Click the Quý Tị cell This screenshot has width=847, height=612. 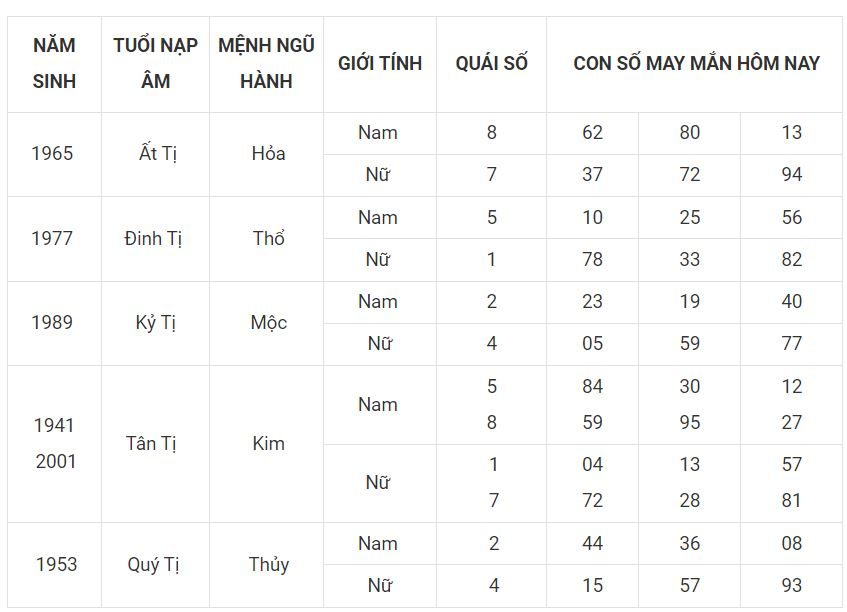tap(155, 564)
